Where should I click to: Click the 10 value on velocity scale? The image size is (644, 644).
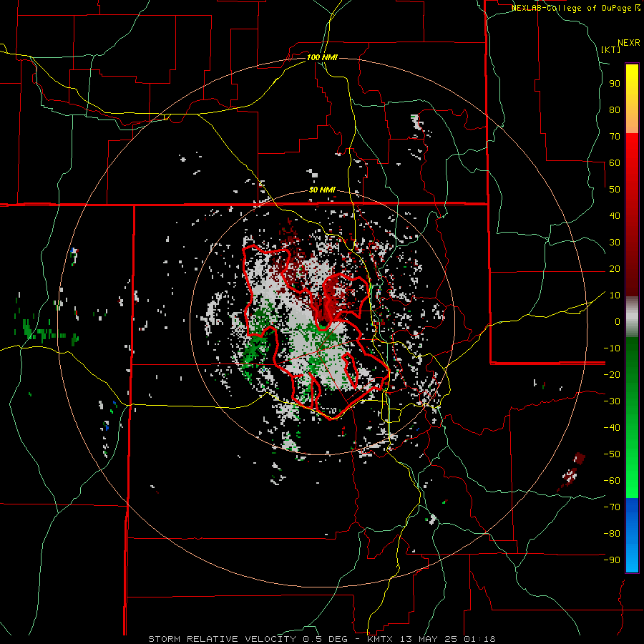(x=615, y=296)
